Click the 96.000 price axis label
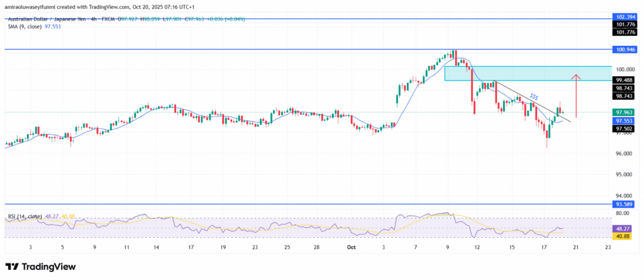 [623, 154]
